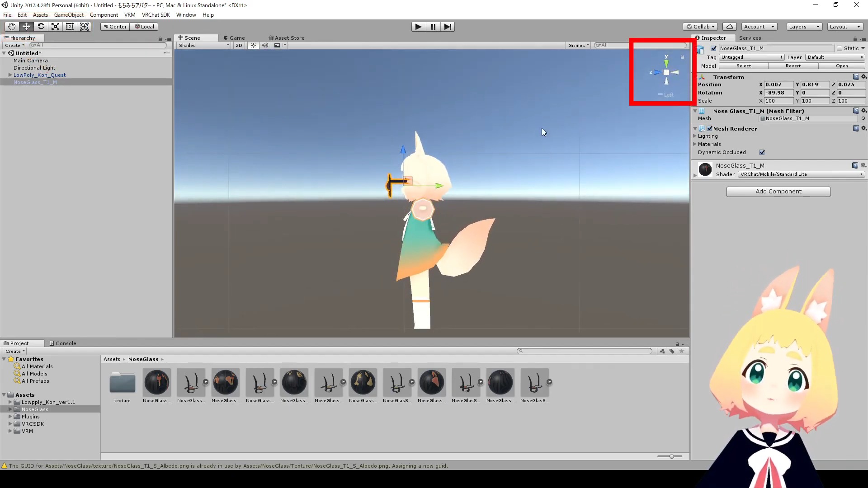This screenshot has height=488, width=868.
Task: Click mesh object picker circle
Action: point(863,118)
